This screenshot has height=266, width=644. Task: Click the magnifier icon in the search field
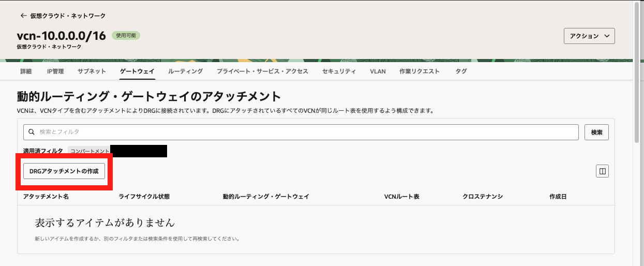(x=32, y=132)
